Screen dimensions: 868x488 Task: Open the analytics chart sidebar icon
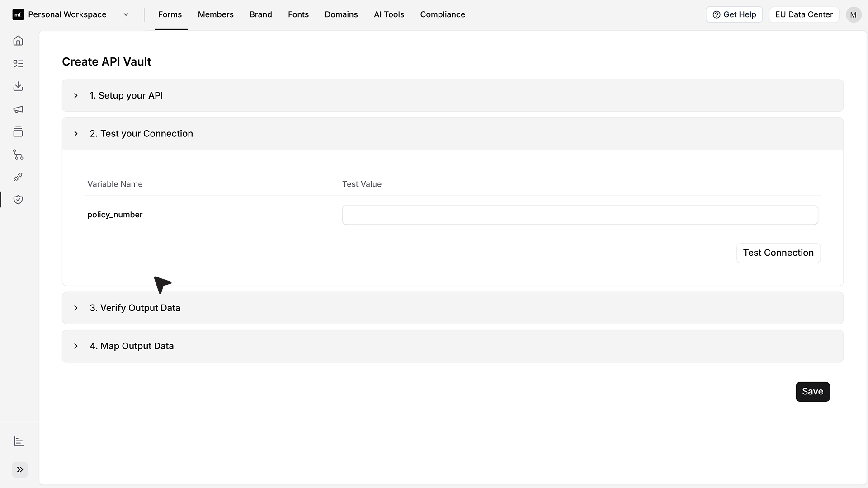[19, 441]
